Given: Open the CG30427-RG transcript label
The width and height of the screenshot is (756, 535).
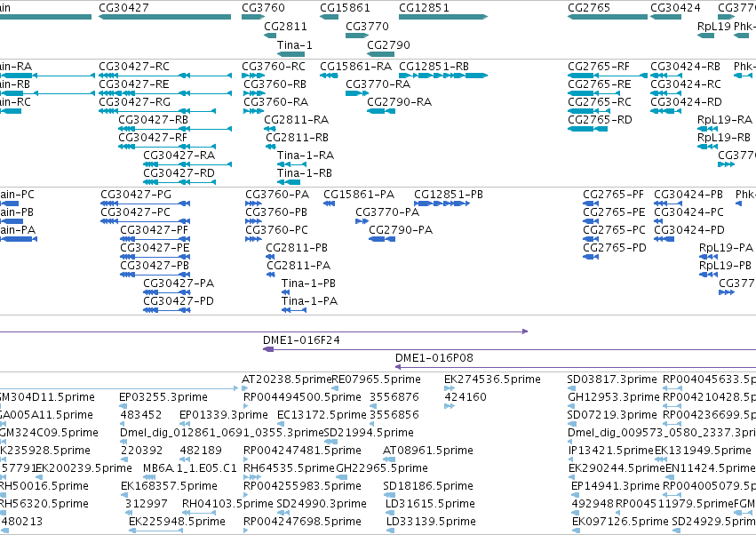Looking at the screenshot, I should [134, 102].
